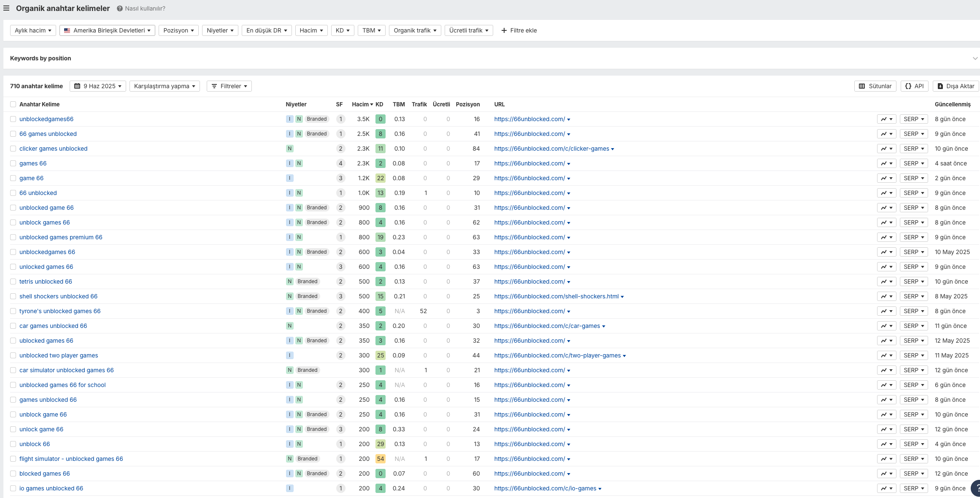Screen dimensions: 980x498
Task: Open the 'Organik trafik' filter dropdown
Action: pyautogui.click(x=415, y=30)
